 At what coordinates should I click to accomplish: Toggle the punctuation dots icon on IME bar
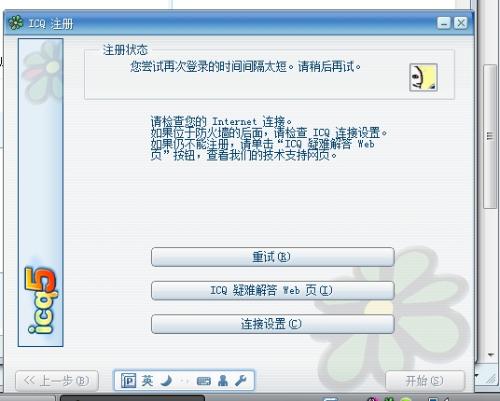[184, 381]
